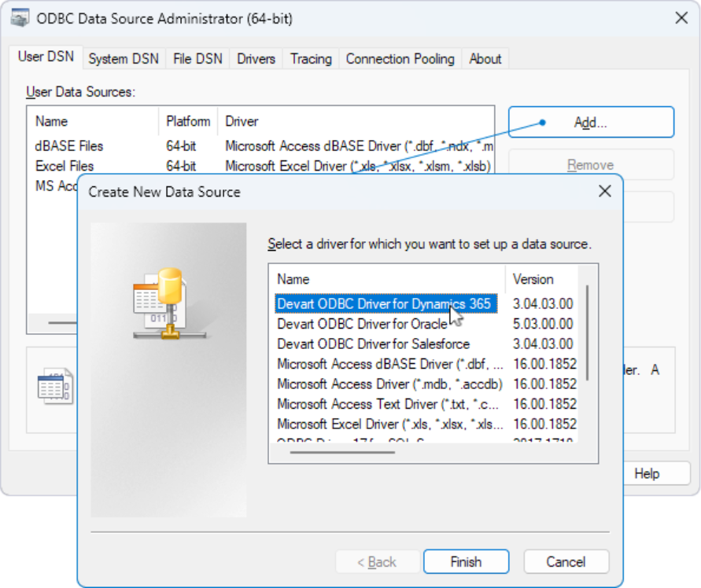
Task: Pick Microsoft Excel Driver in driver list
Action: pos(389,424)
